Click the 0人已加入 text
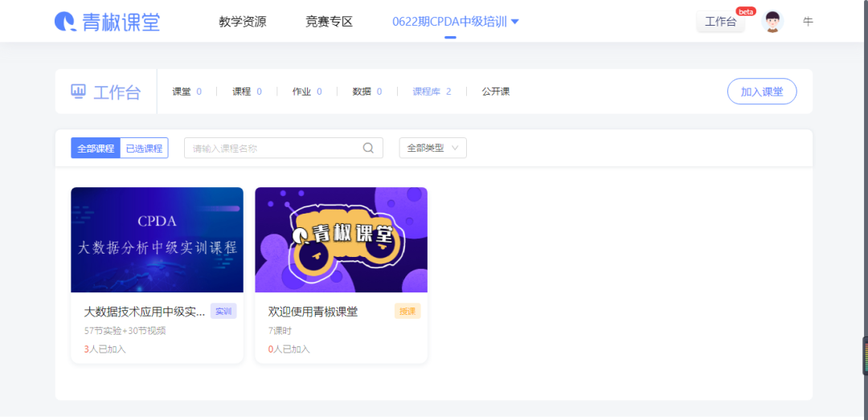Screen dimensions: 868x420 pos(289,349)
